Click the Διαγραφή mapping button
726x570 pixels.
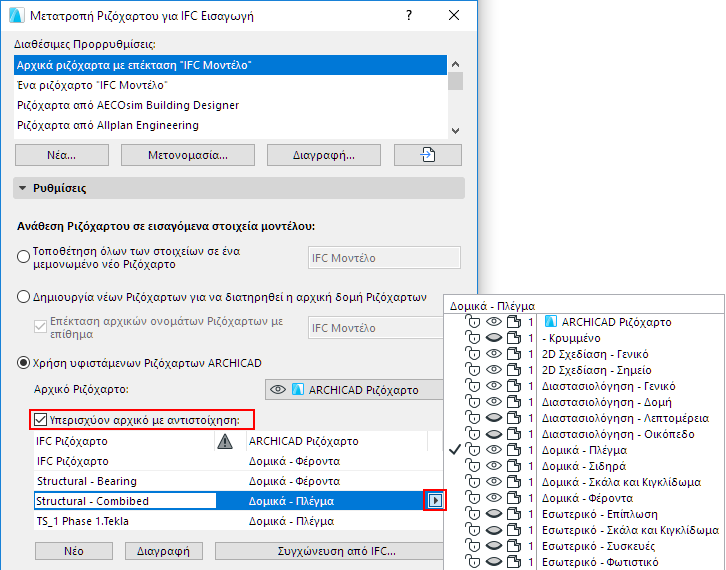tap(163, 551)
